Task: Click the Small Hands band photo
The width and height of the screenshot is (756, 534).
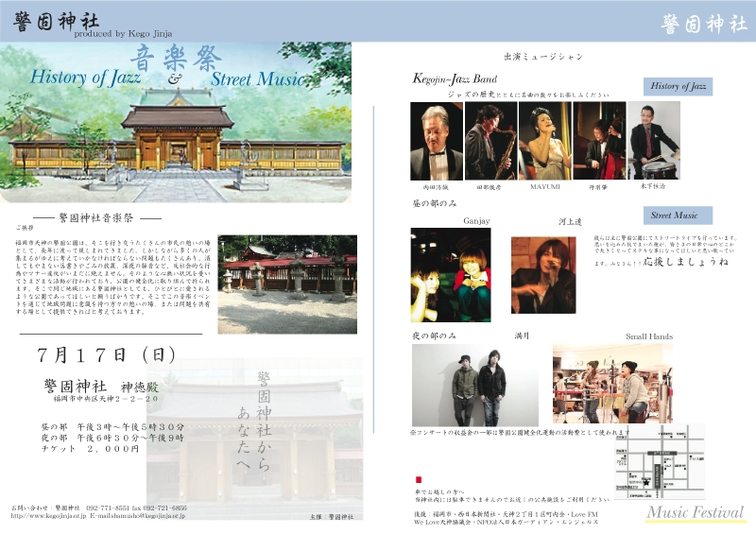Action: [x=612, y=384]
